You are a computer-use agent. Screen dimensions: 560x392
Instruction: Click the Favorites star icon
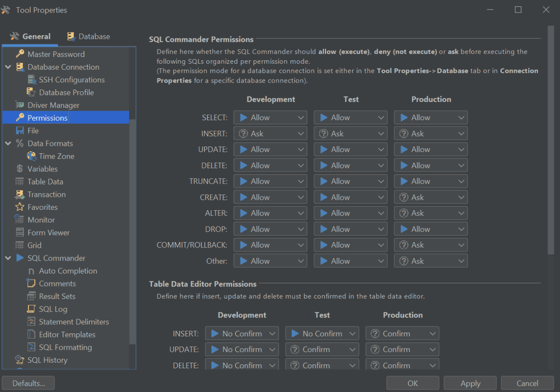20,207
